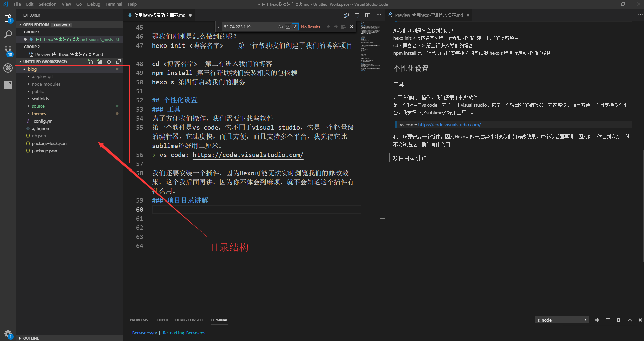Image resolution: width=644 pixels, height=341 pixels.
Task: Click the New File icon in explorer
Action: (90, 62)
